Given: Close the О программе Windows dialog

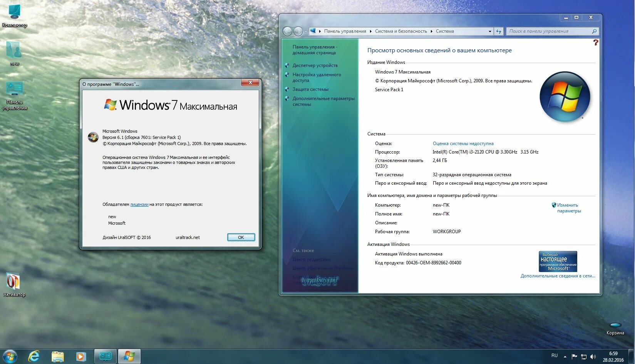Looking at the screenshot, I should coord(250,83).
